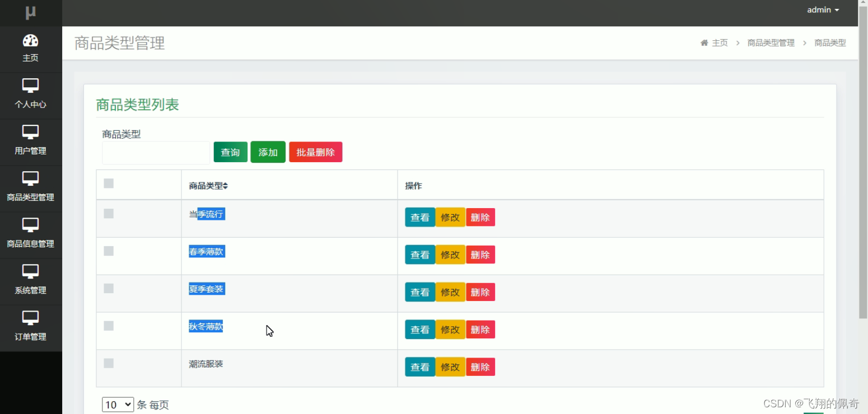Open 用户管理 menu label
The height and width of the screenshot is (414, 868).
tap(30, 151)
